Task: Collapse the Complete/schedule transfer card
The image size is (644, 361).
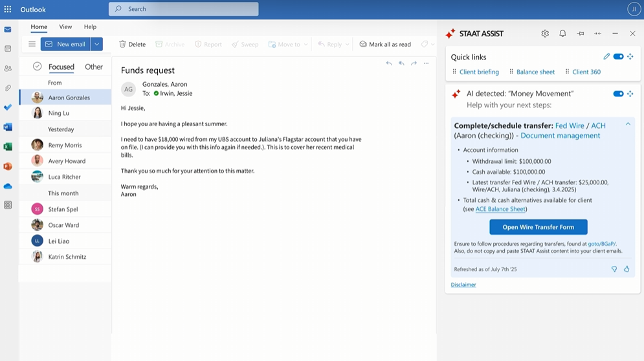Action: [x=628, y=124]
